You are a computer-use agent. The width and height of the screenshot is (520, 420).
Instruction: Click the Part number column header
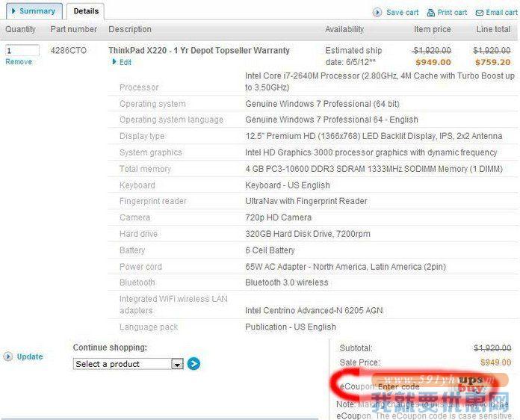(x=74, y=29)
